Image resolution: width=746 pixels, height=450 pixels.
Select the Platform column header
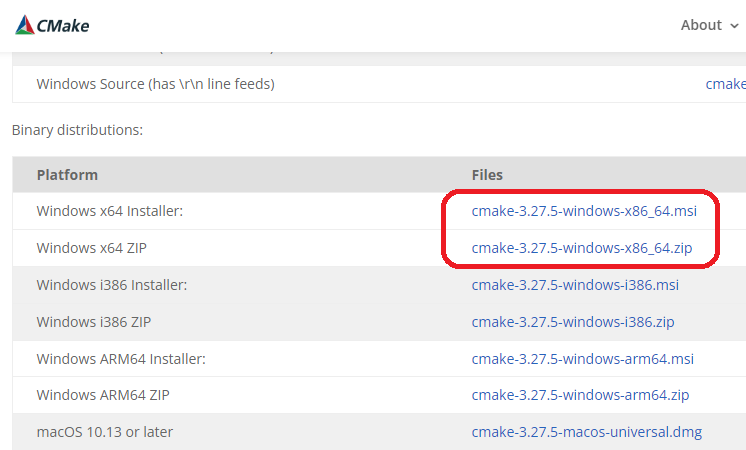tap(67, 175)
